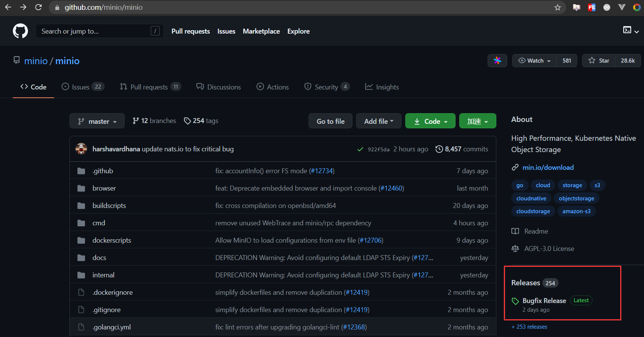Click the buildscripts folder icon

click(81, 206)
